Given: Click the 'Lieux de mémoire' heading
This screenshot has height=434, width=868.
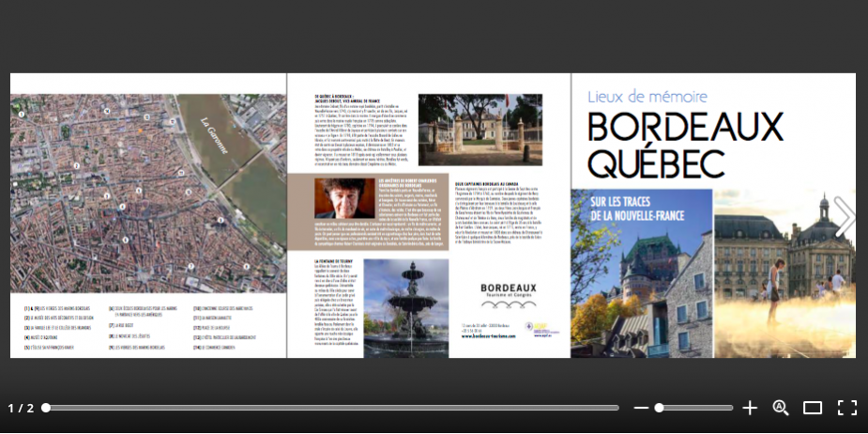Looking at the screenshot, I should [x=648, y=96].
